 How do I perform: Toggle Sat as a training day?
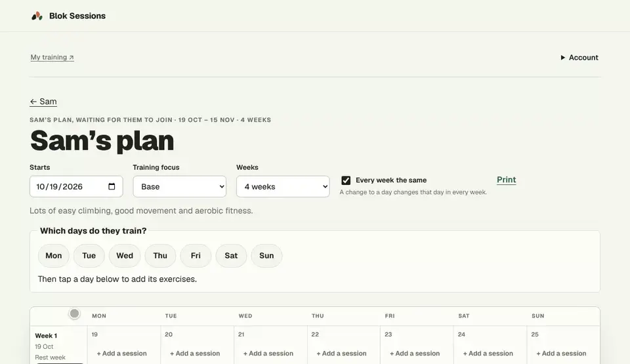231,256
